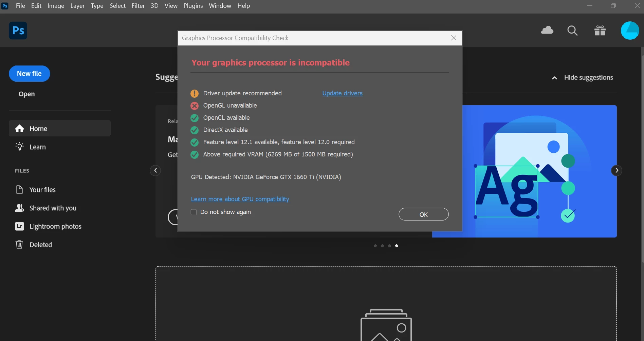Click the Open button in sidebar

coord(26,94)
